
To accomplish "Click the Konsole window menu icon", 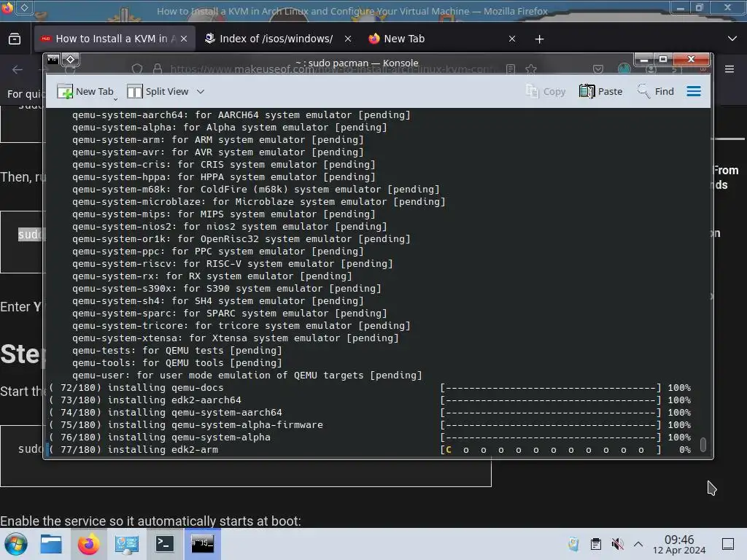I will pyautogui.click(x=53, y=60).
